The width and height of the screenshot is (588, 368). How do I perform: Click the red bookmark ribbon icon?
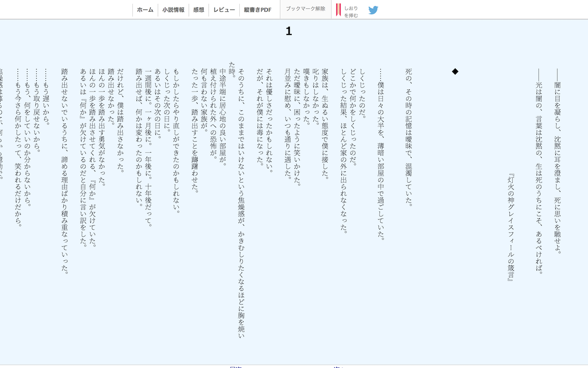tap(338, 11)
